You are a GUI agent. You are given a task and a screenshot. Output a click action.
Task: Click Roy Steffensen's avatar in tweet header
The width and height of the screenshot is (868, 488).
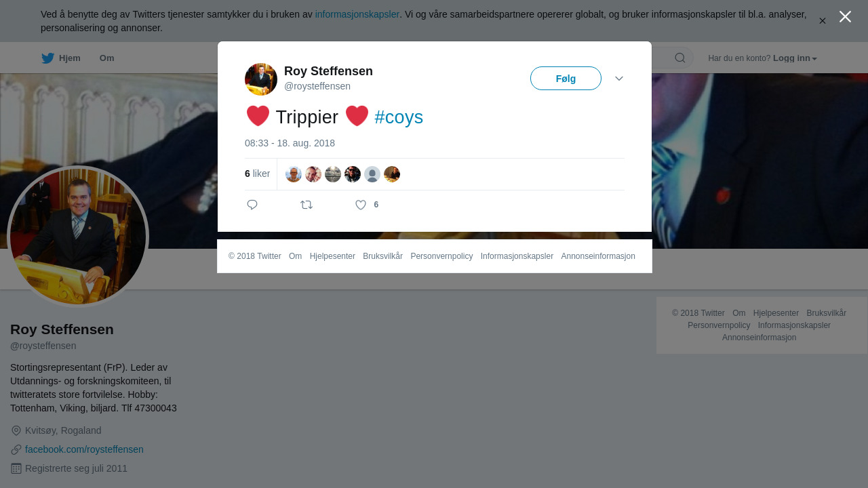point(261,79)
